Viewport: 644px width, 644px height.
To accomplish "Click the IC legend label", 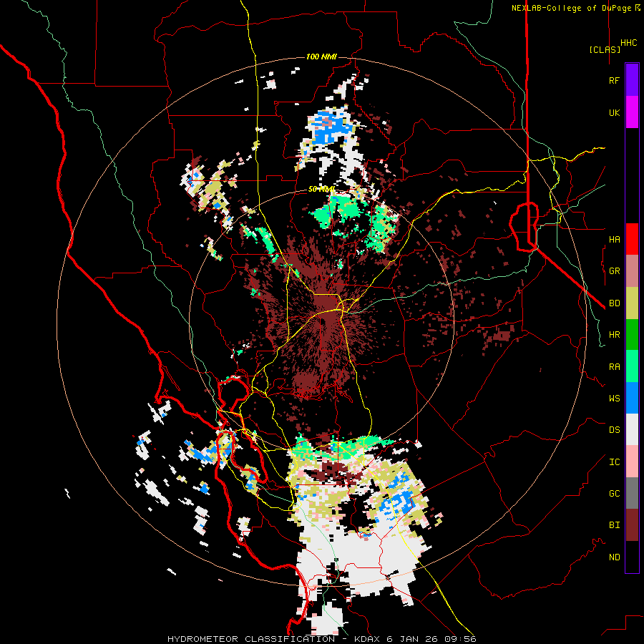I will click(x=614, y=462).
